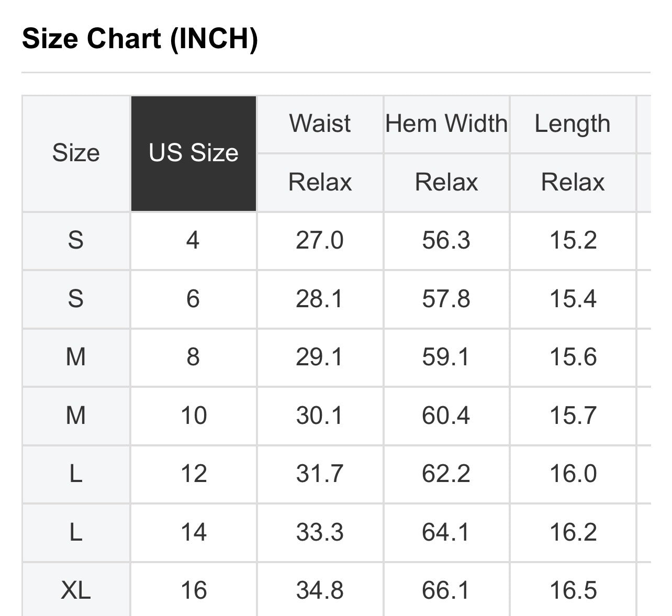
Task: Select the US size 12 cell
Action: (x=194, y=474)
